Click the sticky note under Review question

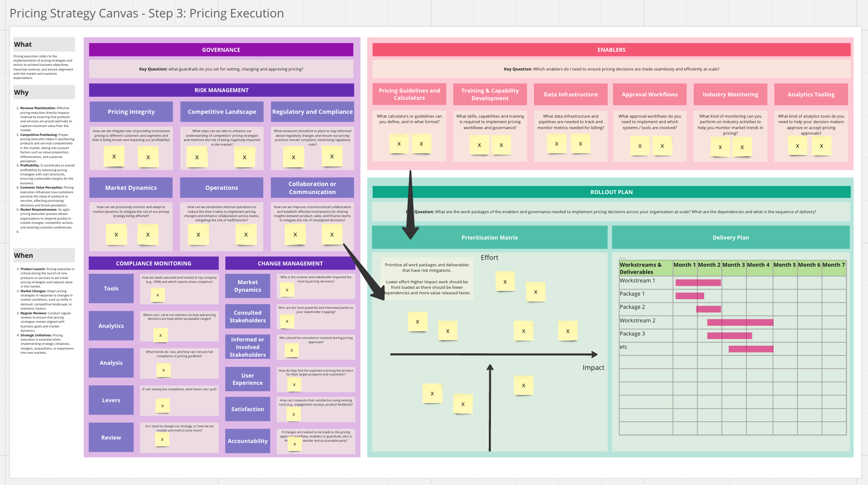(x=162, y=440)
